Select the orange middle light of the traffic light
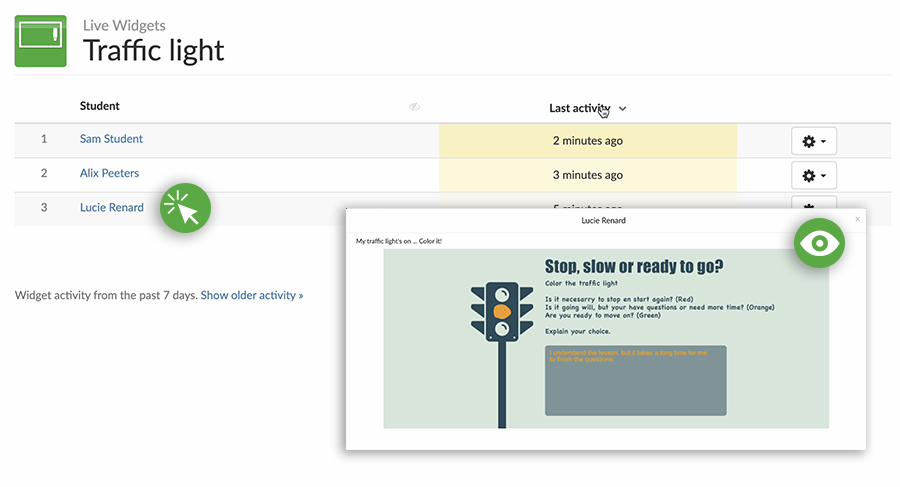 503,312
